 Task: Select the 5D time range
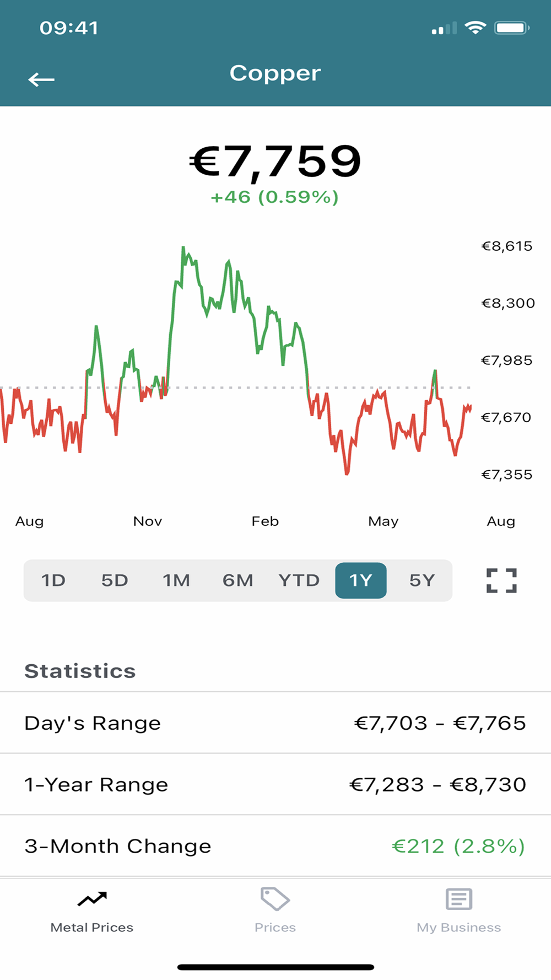[x=115, y=580]
